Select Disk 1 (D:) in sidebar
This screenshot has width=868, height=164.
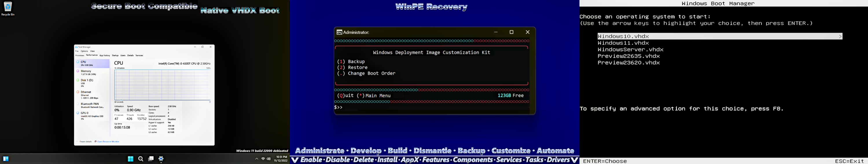pos(92,83)
